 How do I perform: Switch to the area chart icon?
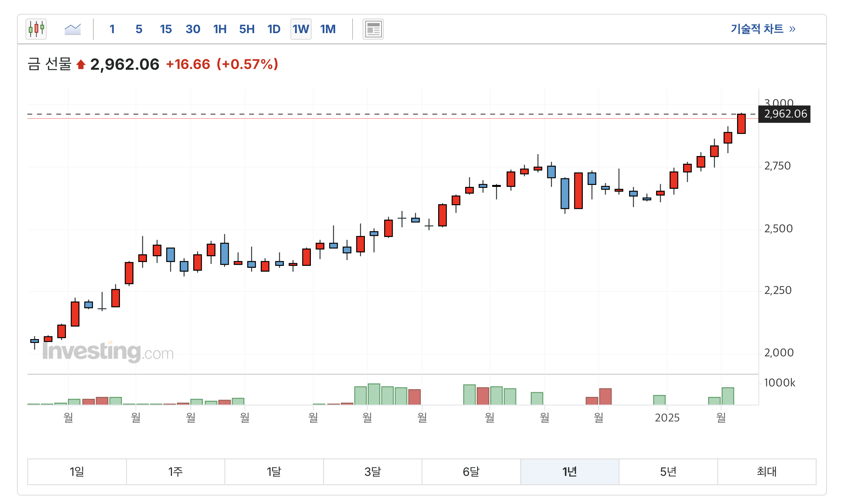(x=73, y=29)
